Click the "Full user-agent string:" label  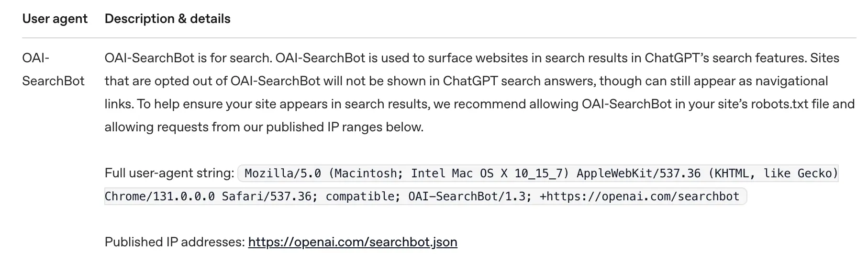[169, 173]
